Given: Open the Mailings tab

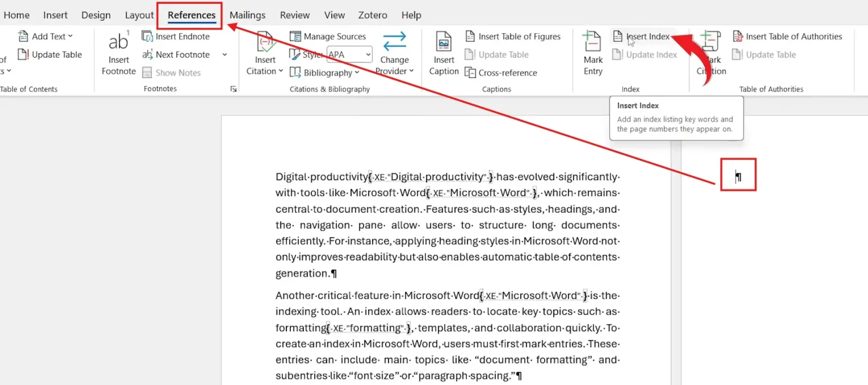Looking at the screenshot, I should coord(247,15).
